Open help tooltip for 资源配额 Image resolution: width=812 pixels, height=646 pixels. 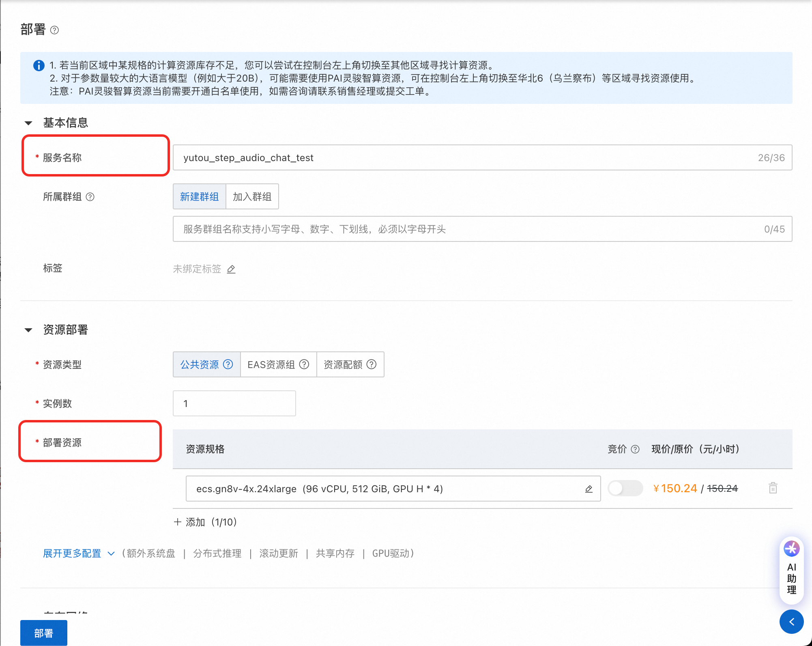371,364
